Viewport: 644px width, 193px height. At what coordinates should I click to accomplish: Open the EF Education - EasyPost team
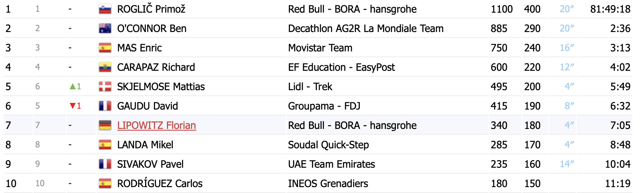point(342,67)
